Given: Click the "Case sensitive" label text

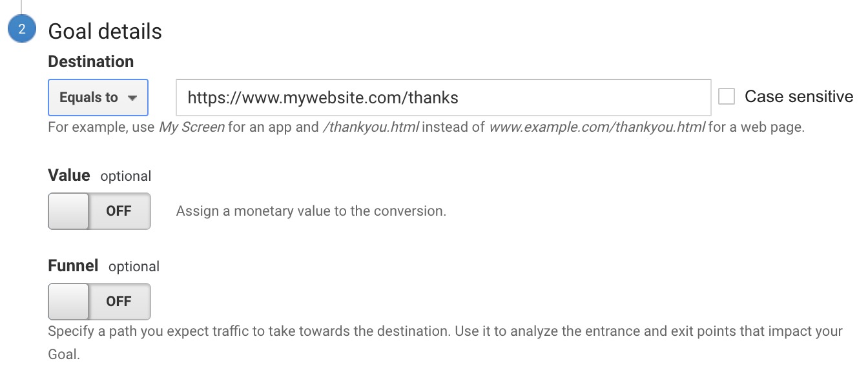Looking at the screenshot, I should point(798,97).
